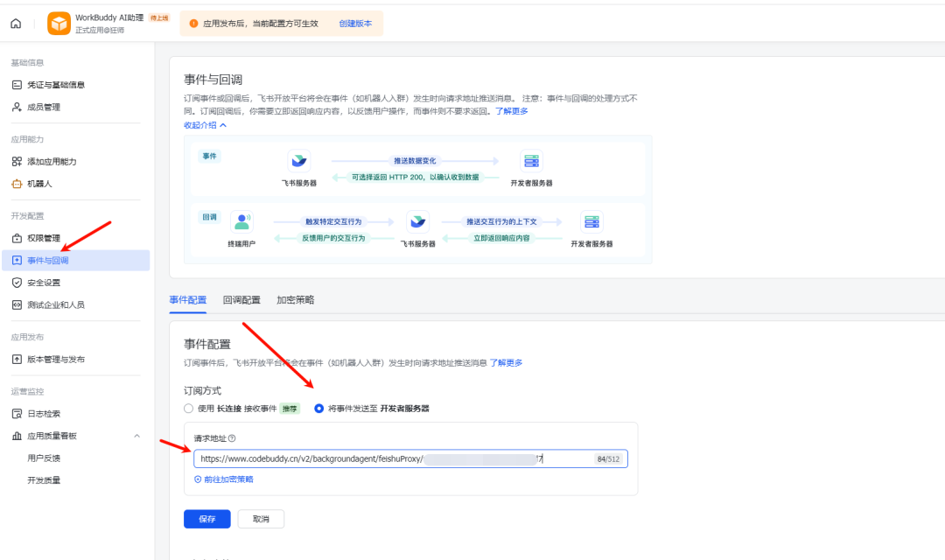This screenshot has width=945, height=560.
Task: Click 版本管理与发布 upload icon
Action: [x=17, y=360]
